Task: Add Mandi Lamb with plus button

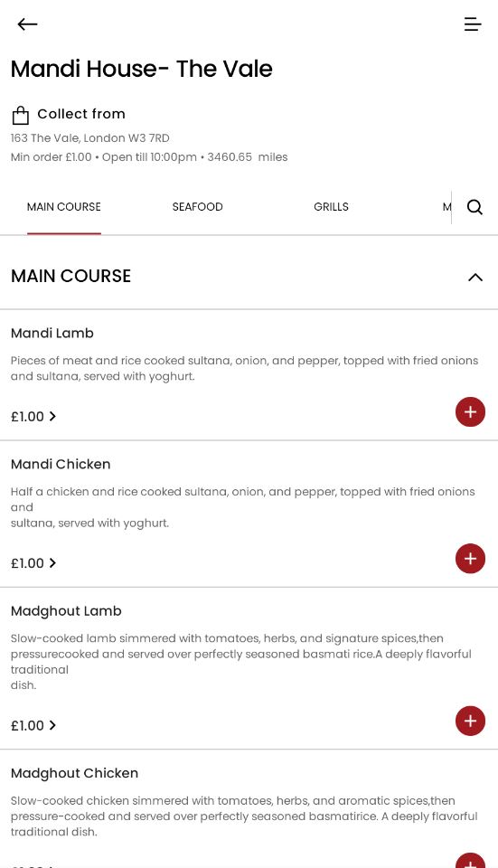Action: (470, 412)
